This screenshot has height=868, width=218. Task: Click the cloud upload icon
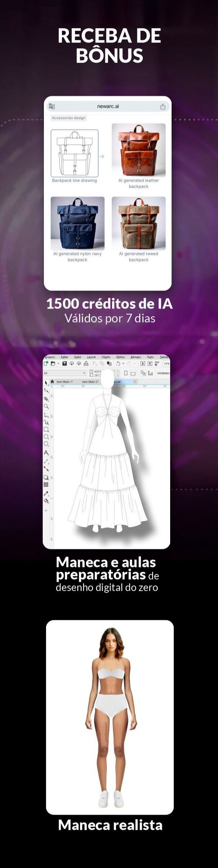pyautogui.click(x=79, y=364)
